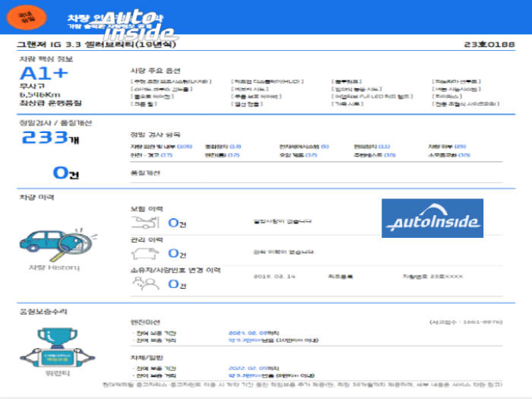The height and width of the screenshot is (399, 532).
Task: Click the owner change people icon
Action: click(x=145, y=283)
